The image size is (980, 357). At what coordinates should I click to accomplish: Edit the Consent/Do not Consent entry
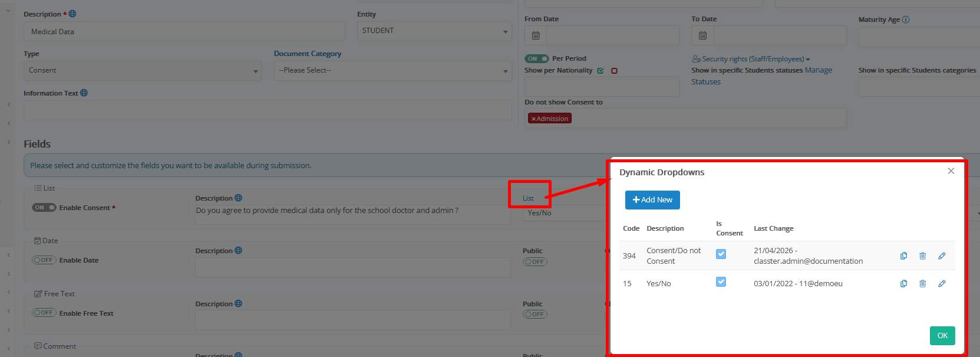pos(942,256)
